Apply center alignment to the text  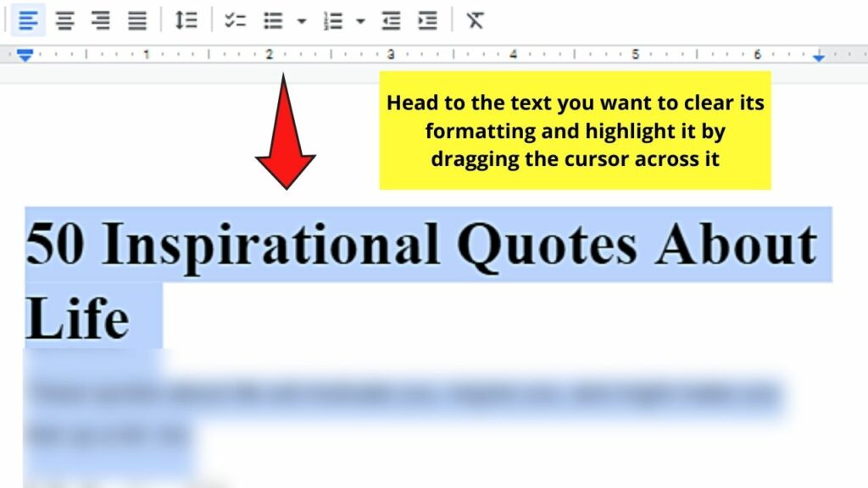(x=66, y=20)
